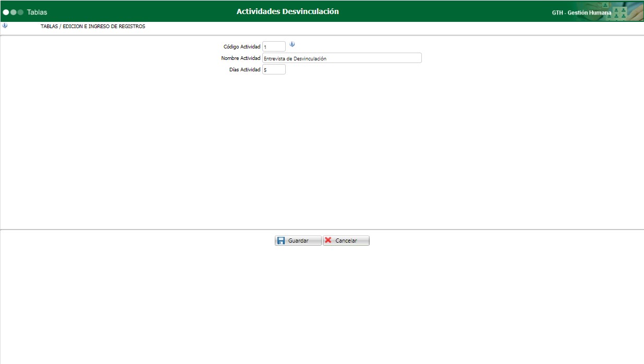Click the 'Nombre Actividad' field label
Image resolution: width=644 pixels, height=364 pixels.
tap(240, 58)
